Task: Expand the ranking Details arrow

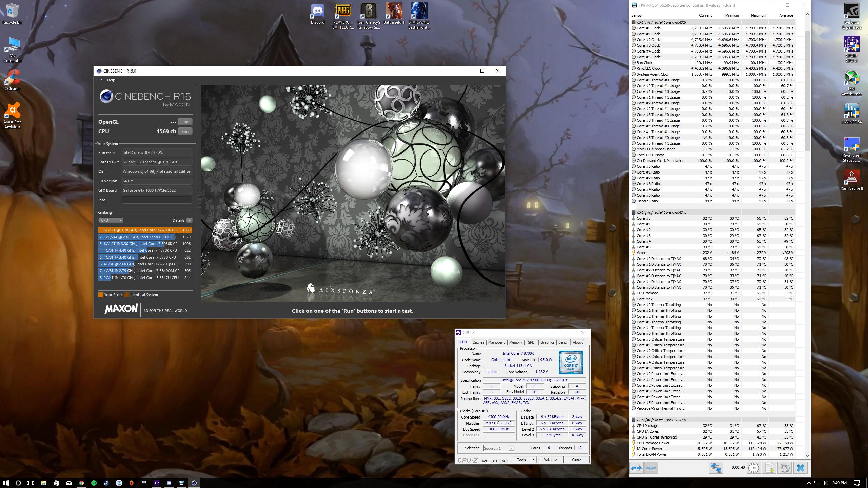Action: (190, 220)
